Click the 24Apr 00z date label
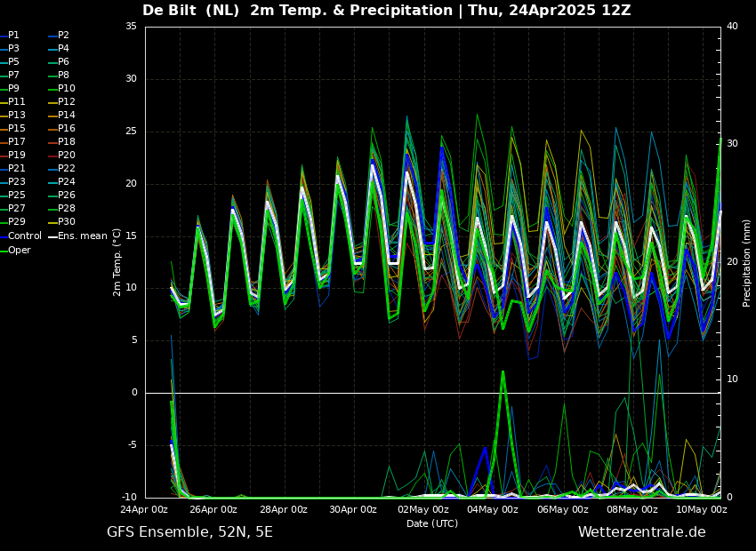The image size is (756, 551). tap(145, 510)
